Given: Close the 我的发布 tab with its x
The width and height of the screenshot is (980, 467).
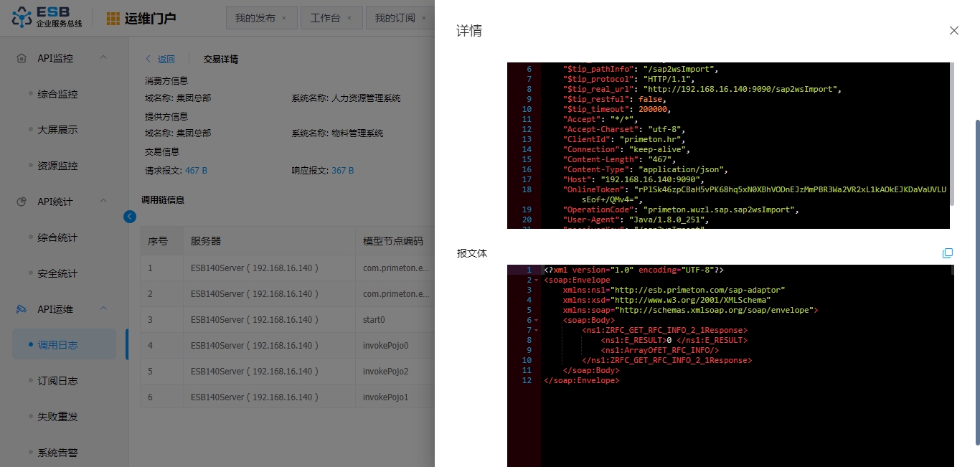Looking at the screenshot, I should pyautogui.click(x=284, y=18).
